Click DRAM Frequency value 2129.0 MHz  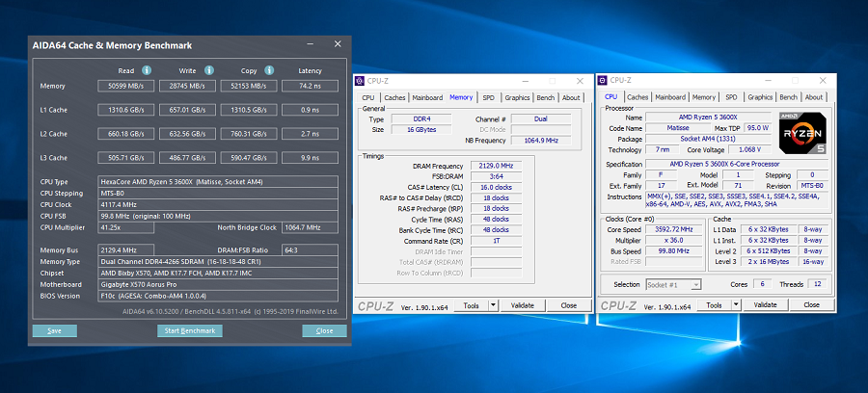point(496,167)
